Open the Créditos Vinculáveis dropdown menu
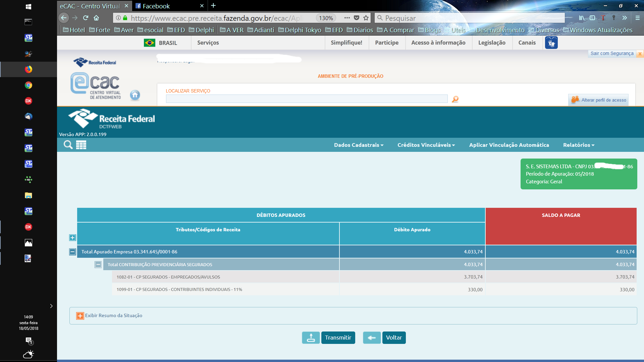Image resolution: width=644 pixels, height=362 pixels. [426, 145]
